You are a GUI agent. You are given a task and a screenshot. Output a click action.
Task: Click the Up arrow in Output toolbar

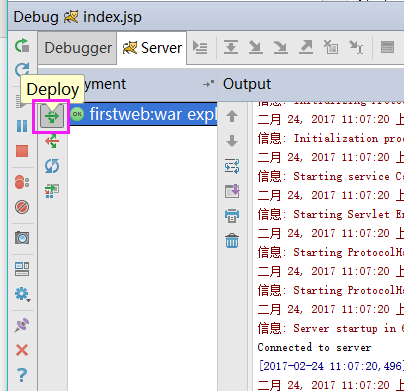coord(232,116)
